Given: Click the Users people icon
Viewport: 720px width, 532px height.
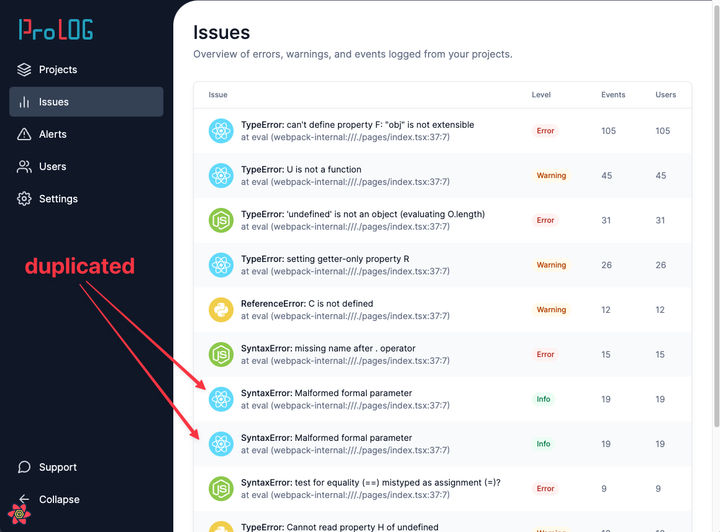Looking at the screenshot, I should (25, 167).
